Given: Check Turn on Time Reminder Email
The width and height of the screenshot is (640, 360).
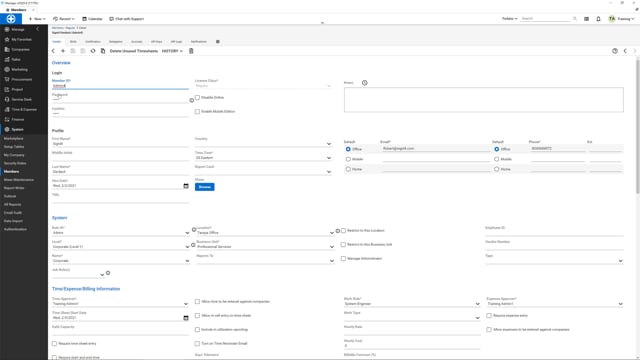Looking at the screenshot, I should (197, 343).
